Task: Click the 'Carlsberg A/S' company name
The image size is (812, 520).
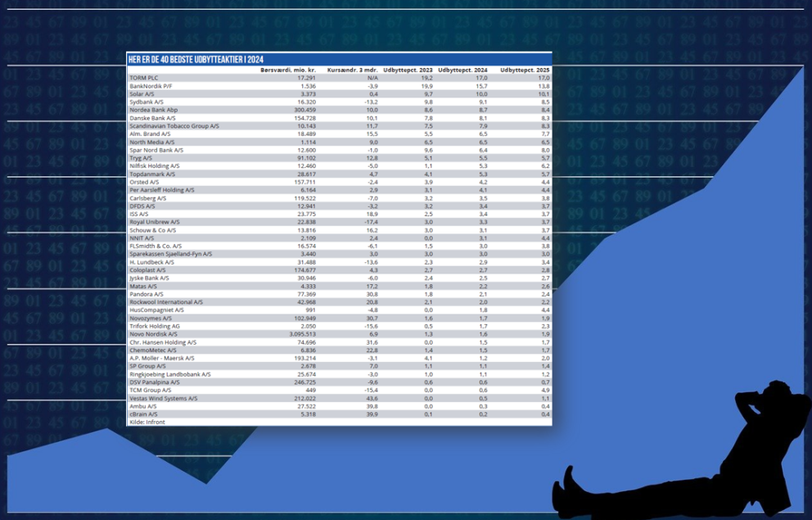Action: (147, 198)
